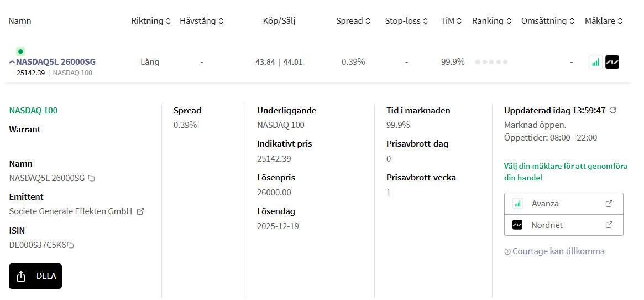Refresh the updated time data
The width and height of the screenshot is (644, 300).
coord(612,111)
